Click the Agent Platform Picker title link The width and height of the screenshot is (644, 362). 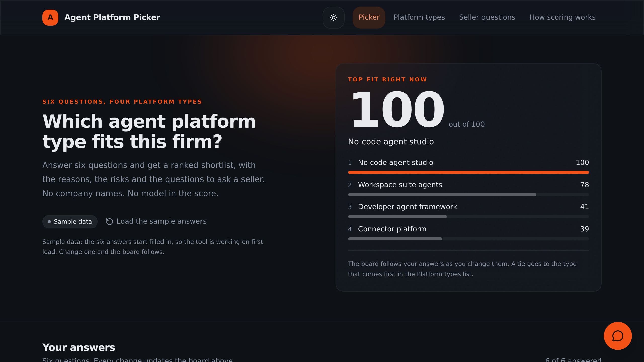[112, 17]
